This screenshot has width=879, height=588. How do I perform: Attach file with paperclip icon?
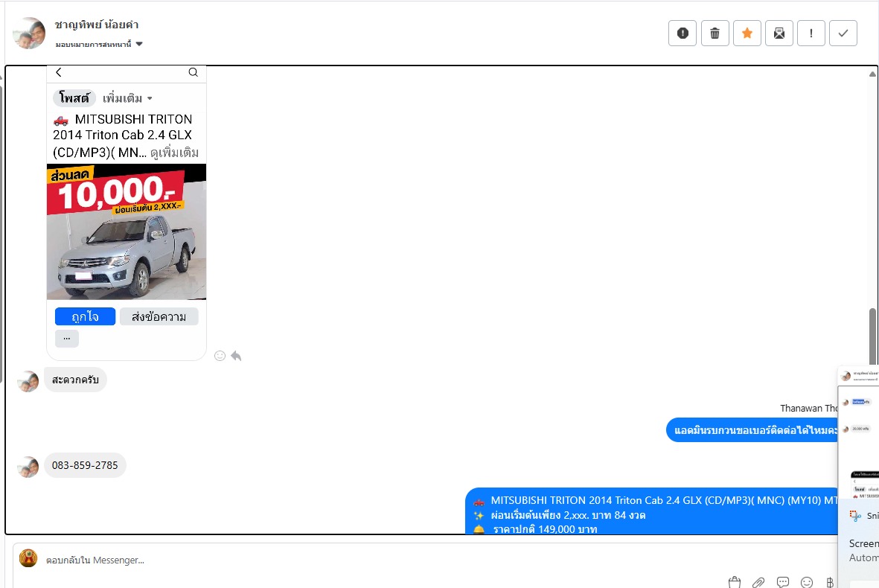tap(758, 583)
